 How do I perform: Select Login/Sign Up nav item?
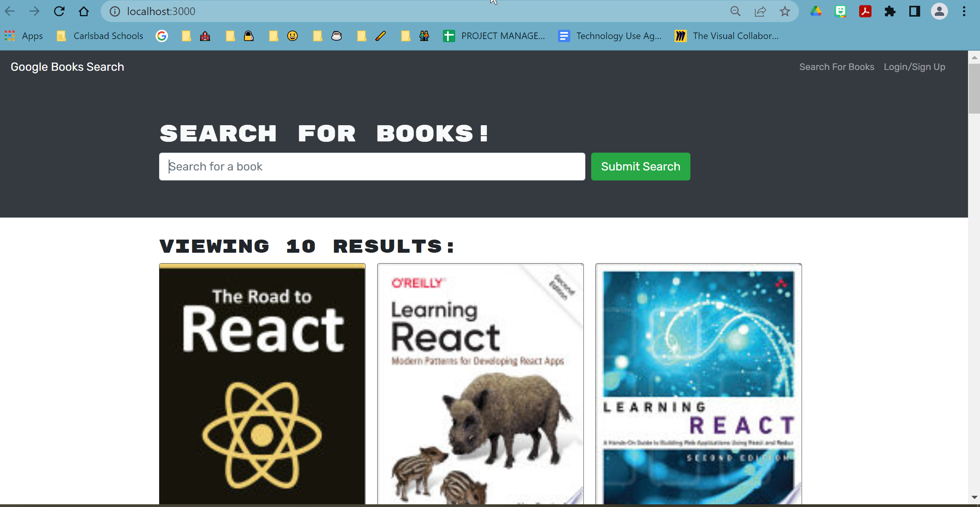[x=914, y=67]
